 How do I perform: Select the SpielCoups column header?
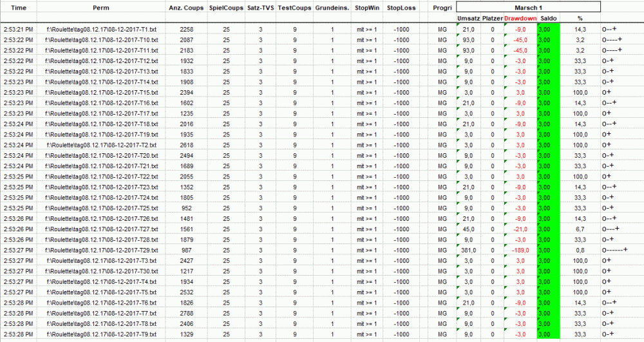[x=226, y=8]
